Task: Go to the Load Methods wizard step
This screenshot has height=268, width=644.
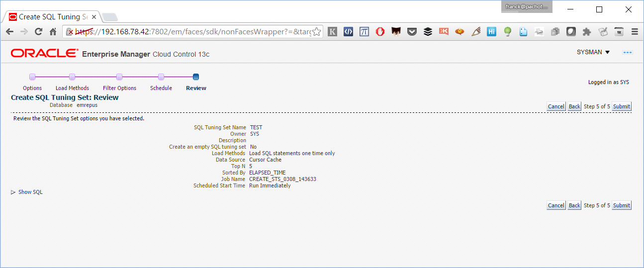Action: (x=72, y=77)
